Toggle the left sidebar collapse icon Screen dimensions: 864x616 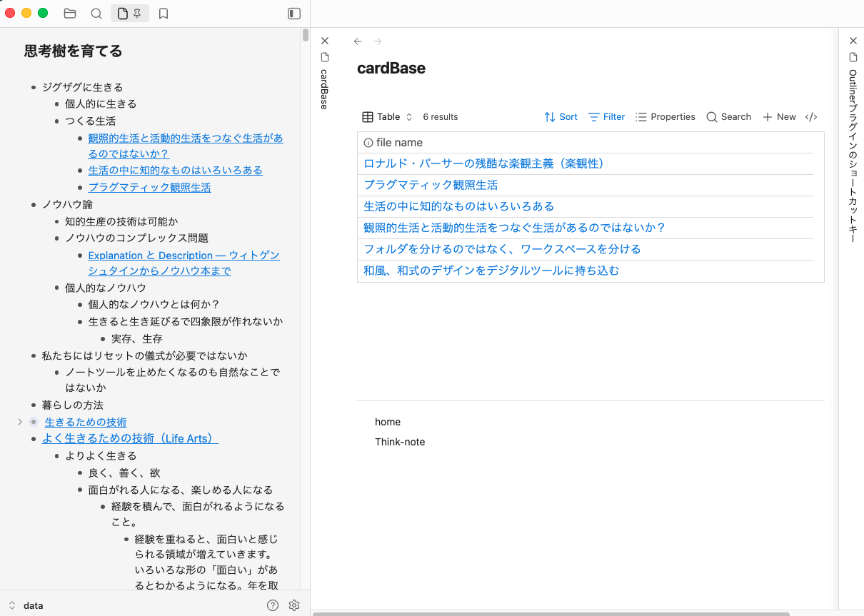click(294, 14)
